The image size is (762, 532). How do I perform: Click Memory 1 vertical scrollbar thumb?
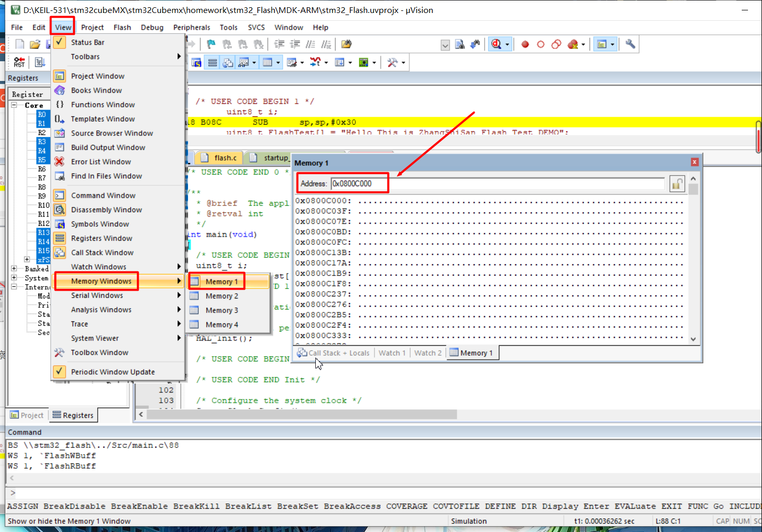[x=693, y=189]
